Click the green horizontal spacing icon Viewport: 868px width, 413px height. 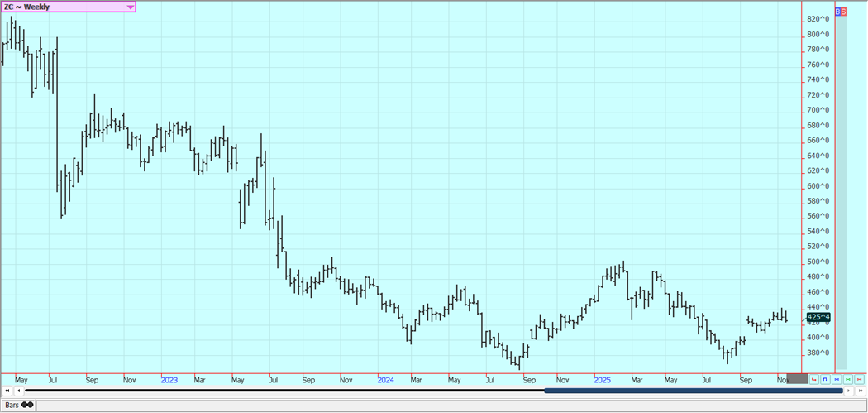(x=849, y=379)
